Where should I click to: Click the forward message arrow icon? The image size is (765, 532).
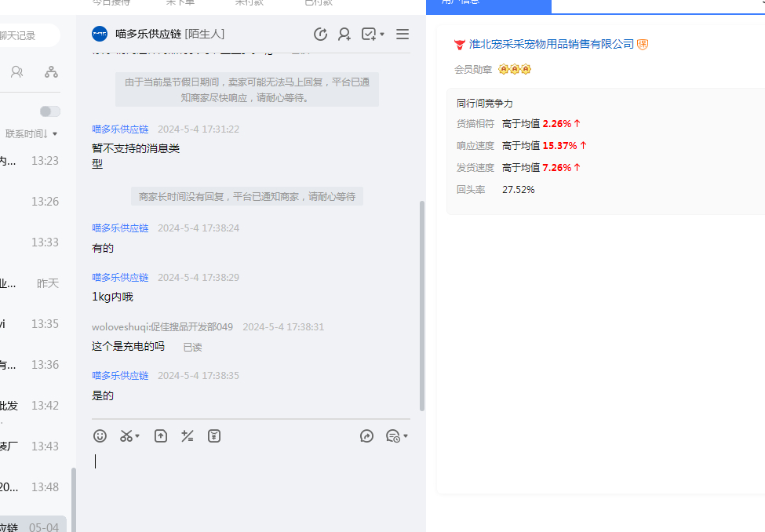(x=366, y=436)
